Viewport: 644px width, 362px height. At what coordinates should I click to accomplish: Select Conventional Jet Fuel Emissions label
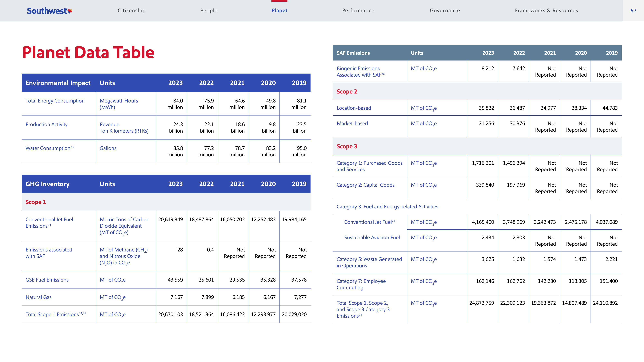tap(49, 223)
